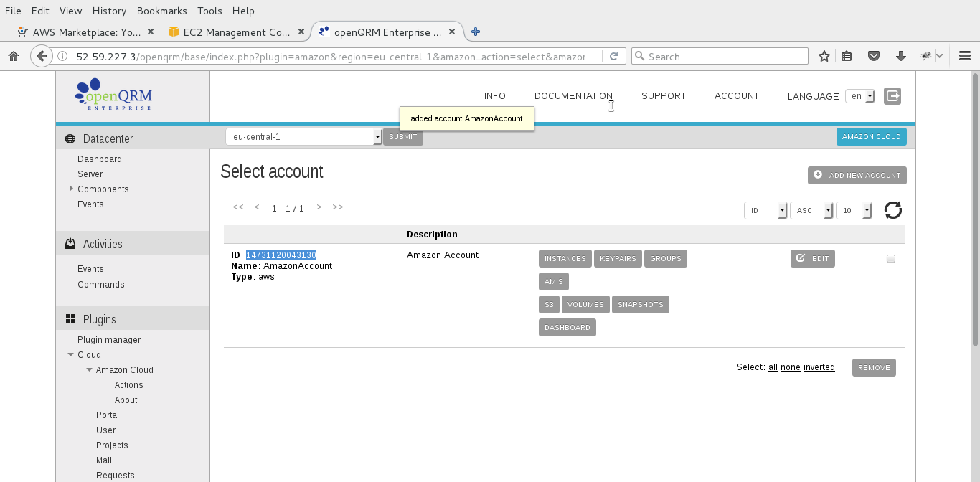Image resolution: width=980 pixels, height=482 pixels.
Task: Open the History menu
Action: pos(109,11)
